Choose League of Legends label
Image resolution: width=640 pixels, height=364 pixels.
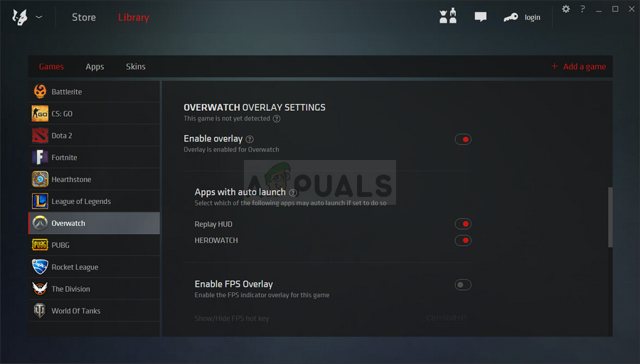81,202
